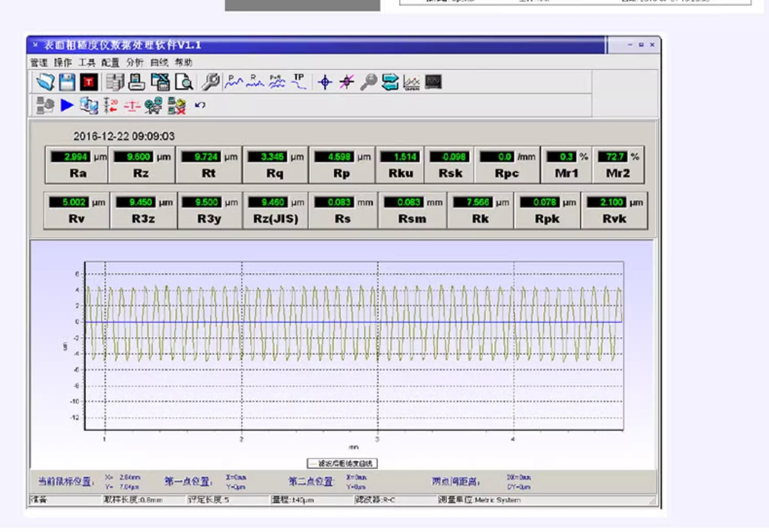Viewport: 769px width, 532px height.
Task: Open print preview with the magnifier page icon
Action: click(184, 82)
